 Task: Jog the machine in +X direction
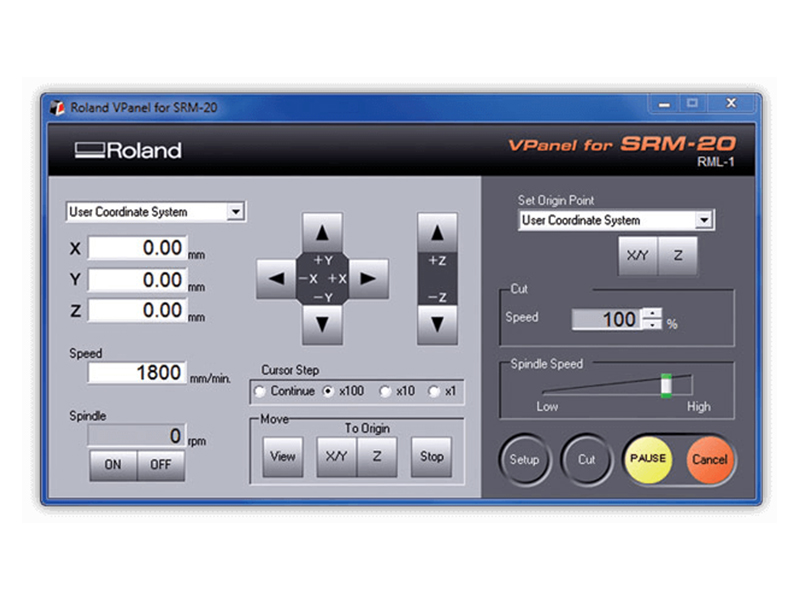pyautogui.click(x=369, y=278)
